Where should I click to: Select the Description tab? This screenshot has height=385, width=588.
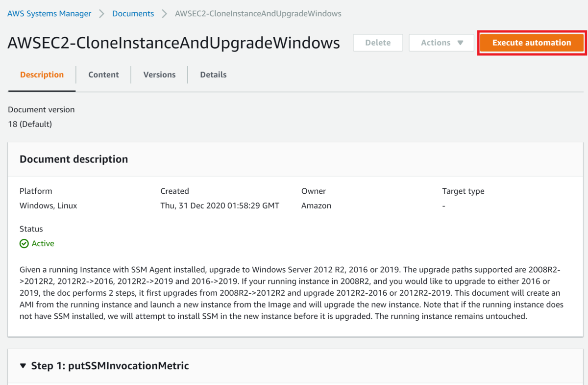click(42, 75)
